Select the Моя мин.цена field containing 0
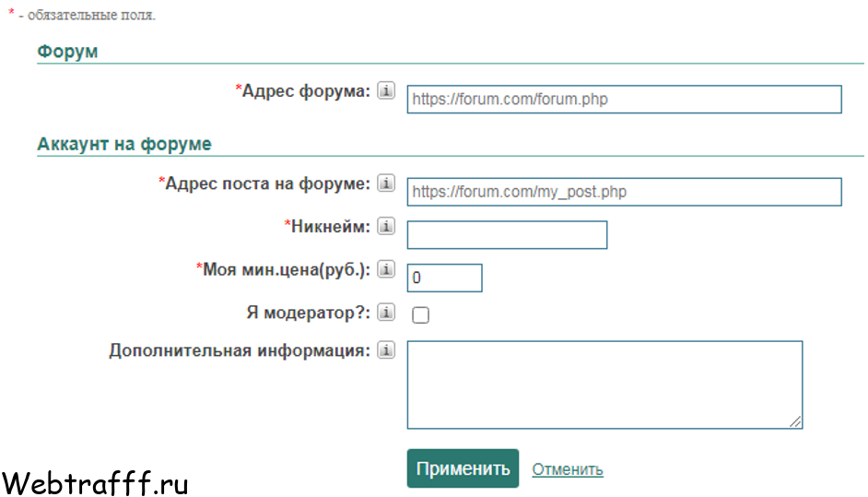The width and height of the screenshot is (868, 497). pos(444,278)
